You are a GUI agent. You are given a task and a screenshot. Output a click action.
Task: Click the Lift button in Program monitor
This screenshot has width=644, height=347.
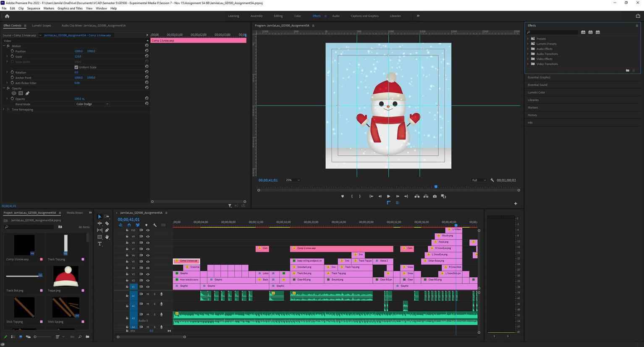(417, 196)
